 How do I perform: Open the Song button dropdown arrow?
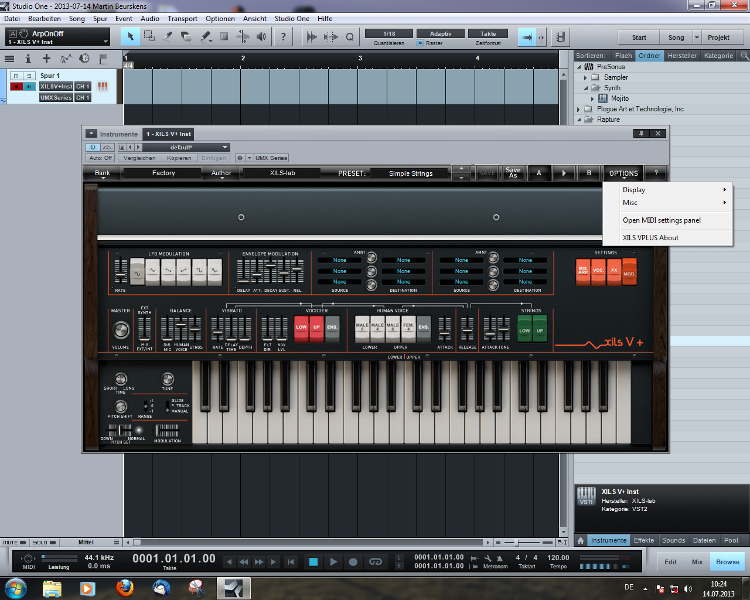696,37
